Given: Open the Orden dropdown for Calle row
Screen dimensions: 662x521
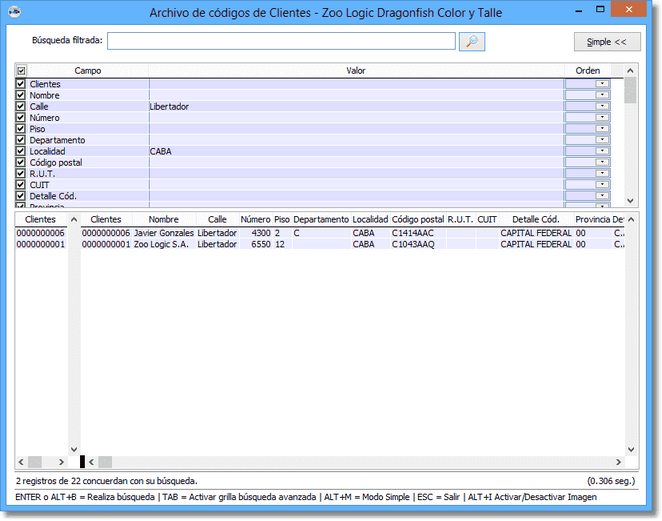Looking at the screenshot, I should [x=602, y=106].
